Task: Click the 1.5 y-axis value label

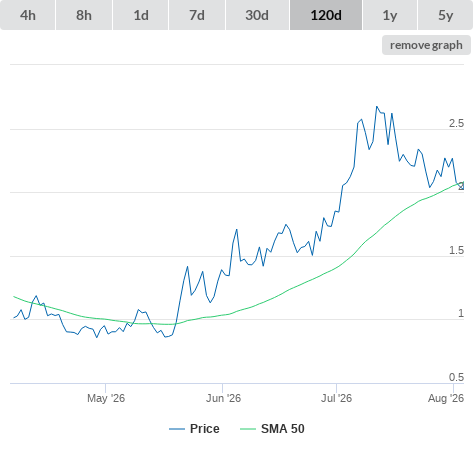Action: click(456, 250)
